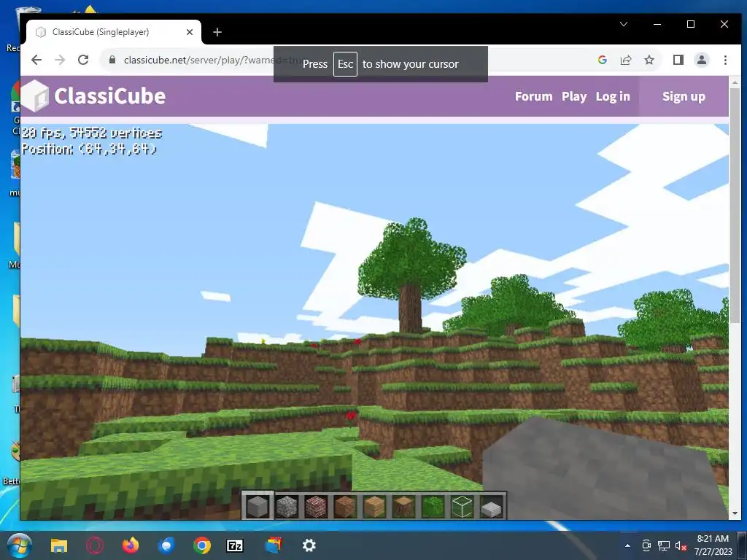Click the ClassiCube cube logo
This screenshot has height=560, width=747.
[35, 96]
